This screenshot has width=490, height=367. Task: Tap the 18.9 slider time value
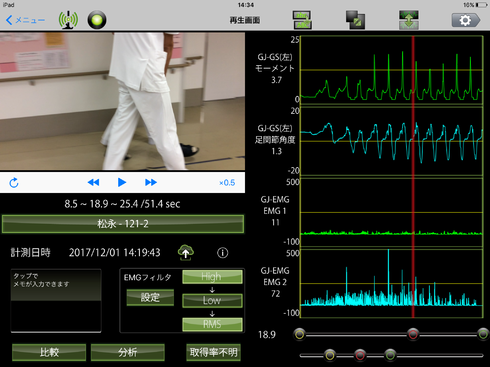267,334
